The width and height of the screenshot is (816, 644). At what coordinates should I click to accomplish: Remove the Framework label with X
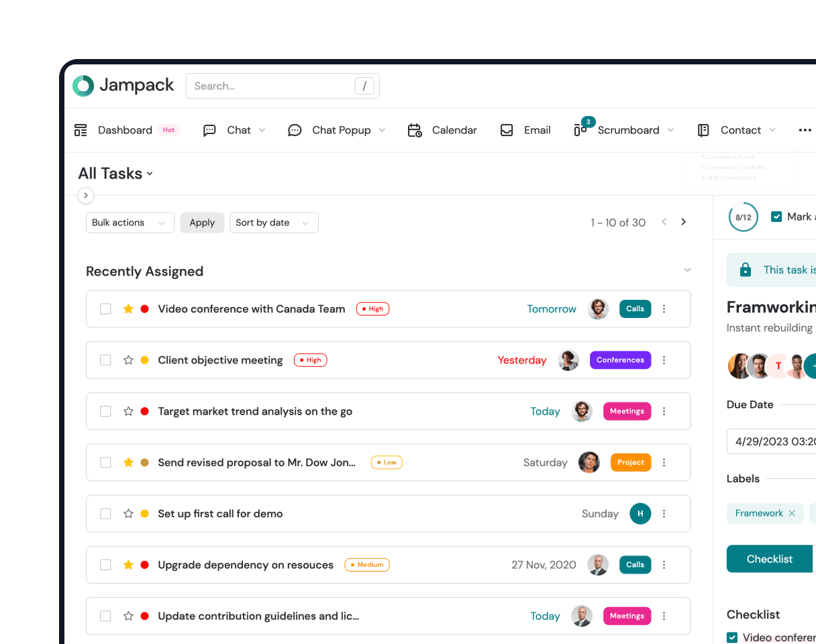pyautogui.click(x=792, y=513)
